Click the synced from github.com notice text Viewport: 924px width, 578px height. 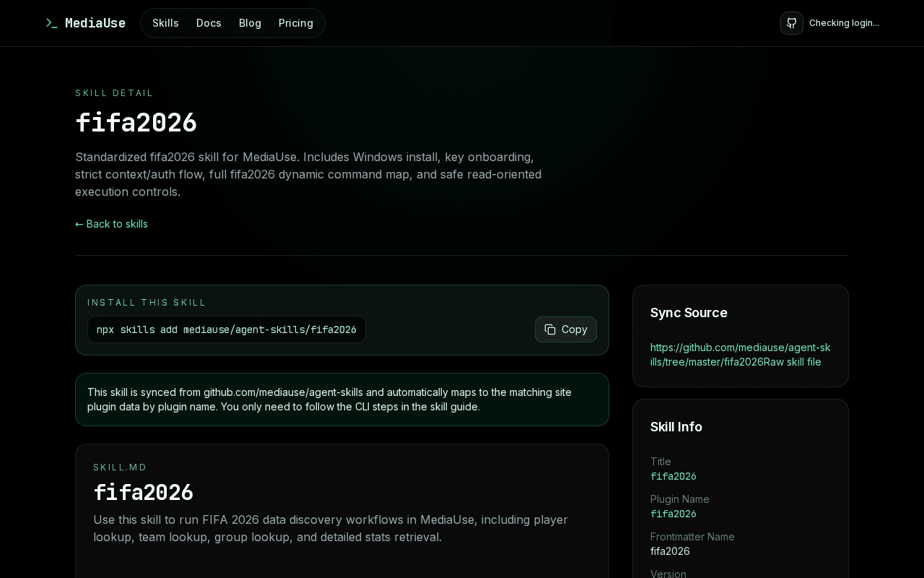329,400
